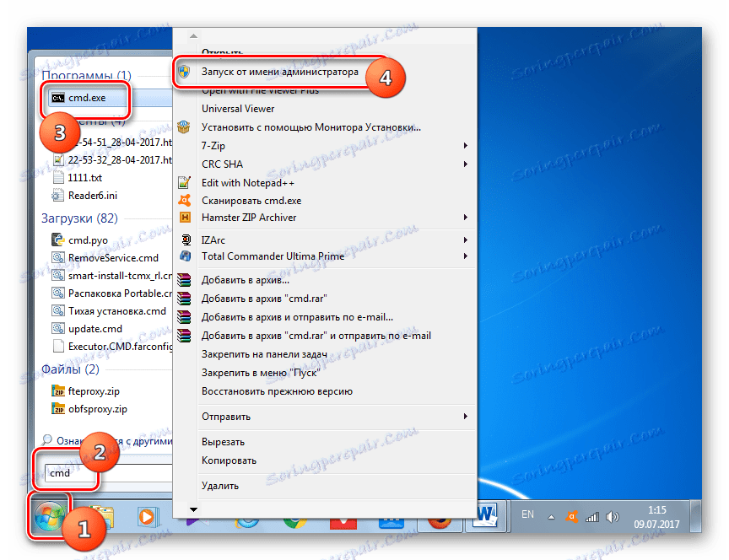This screenshot has width=729, height=560.
Task: Select the cmd.exe search result
Action: [x=110, y=98]
